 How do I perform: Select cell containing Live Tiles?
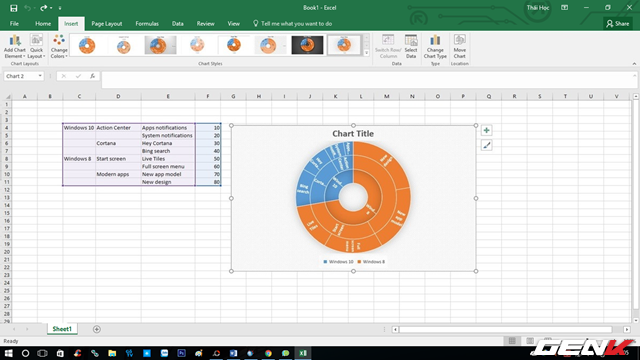168,159
